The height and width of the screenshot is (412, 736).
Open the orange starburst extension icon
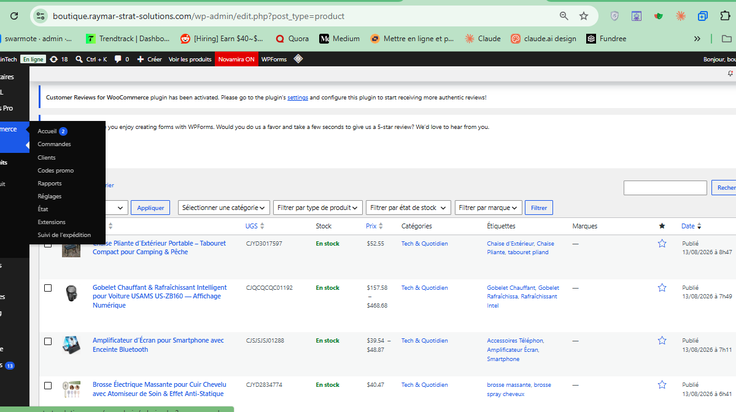(681, 16)
